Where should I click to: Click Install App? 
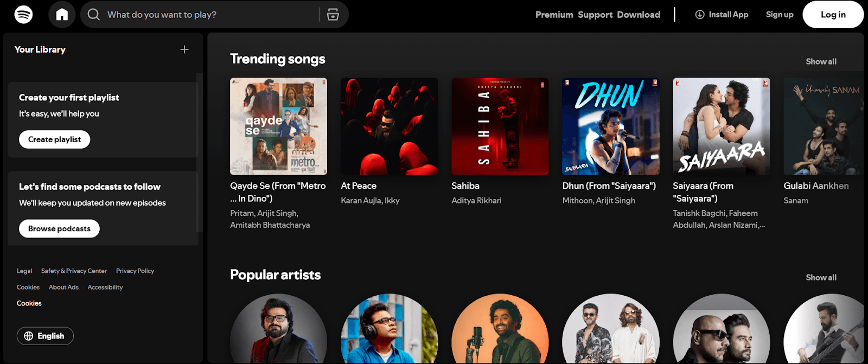click(722, 15)
